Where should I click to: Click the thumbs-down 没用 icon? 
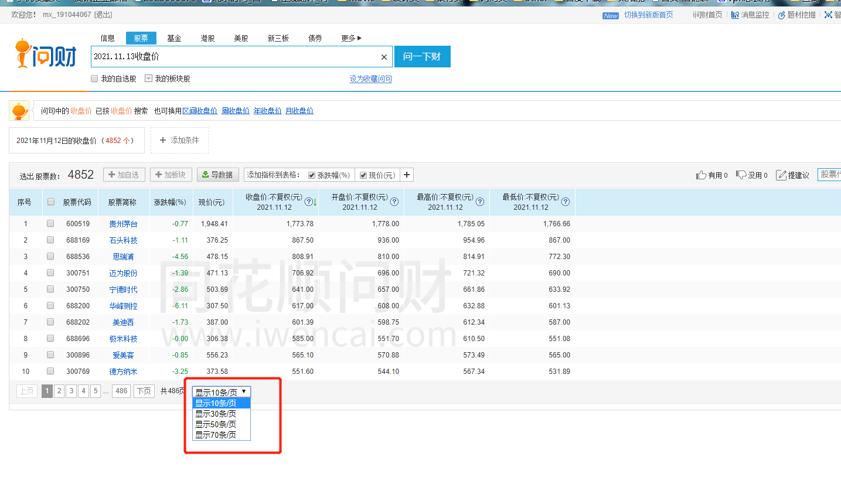[741, 175]
